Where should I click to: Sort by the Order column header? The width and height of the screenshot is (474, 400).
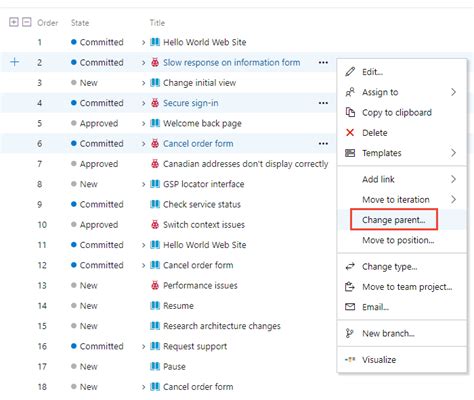[x=47, y=23]
